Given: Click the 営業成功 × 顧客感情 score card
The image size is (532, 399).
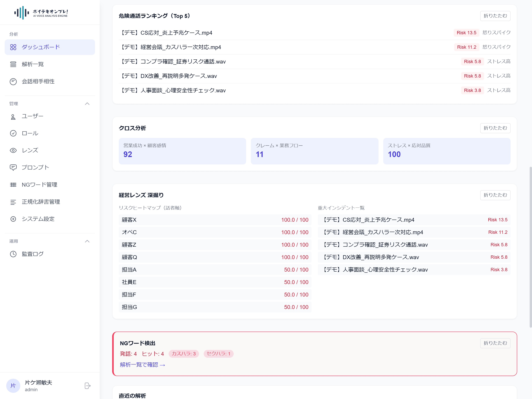Looking at the screenshot, I should (182, 151).
